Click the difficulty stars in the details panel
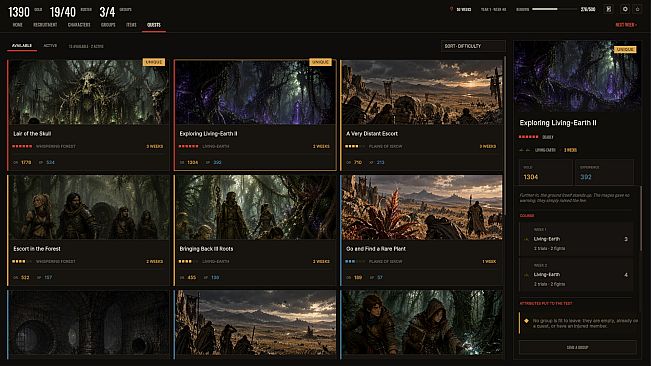 (x=529, y=137)
